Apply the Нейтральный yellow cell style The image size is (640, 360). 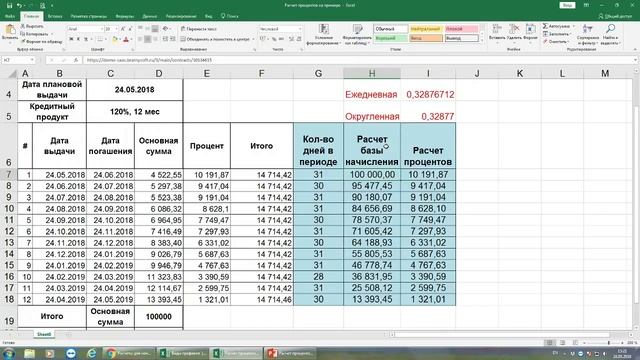click(x=425, y=29)
